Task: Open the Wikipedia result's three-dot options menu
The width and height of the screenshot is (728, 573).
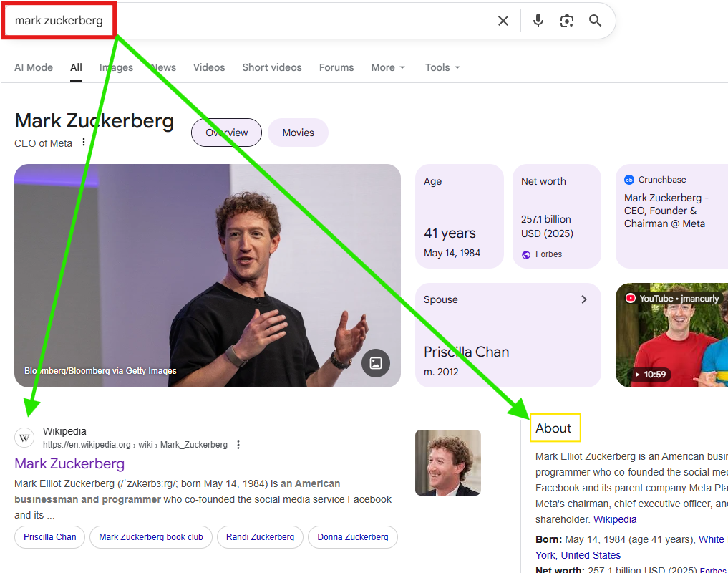Action: coord(238,444)
